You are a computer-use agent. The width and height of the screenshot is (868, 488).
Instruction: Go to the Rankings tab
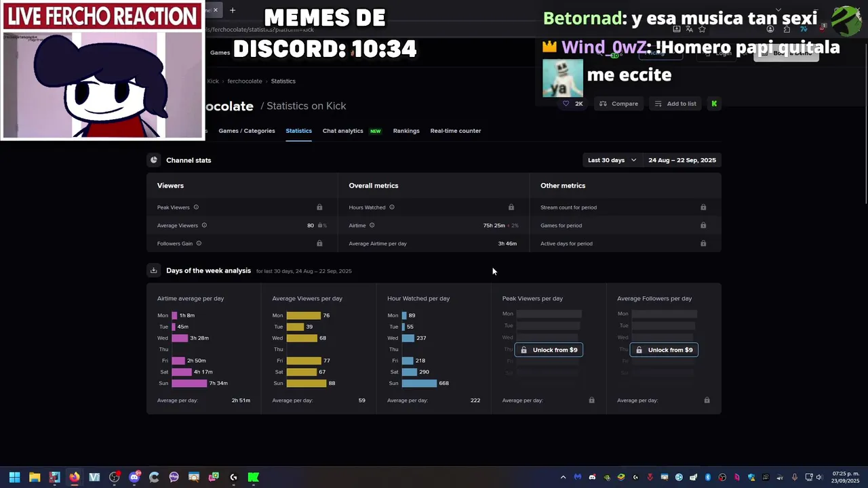(x=406, y=131)
